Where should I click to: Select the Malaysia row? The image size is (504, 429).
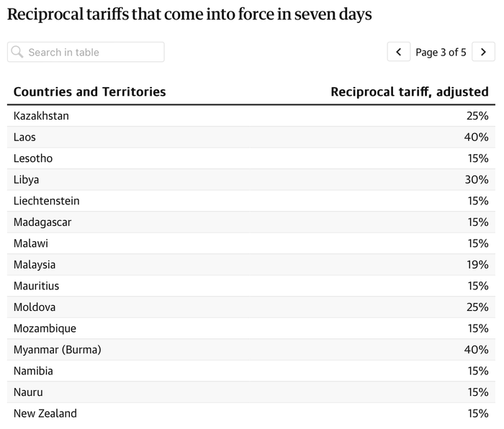pyautogui.click(x=251, y=265)
